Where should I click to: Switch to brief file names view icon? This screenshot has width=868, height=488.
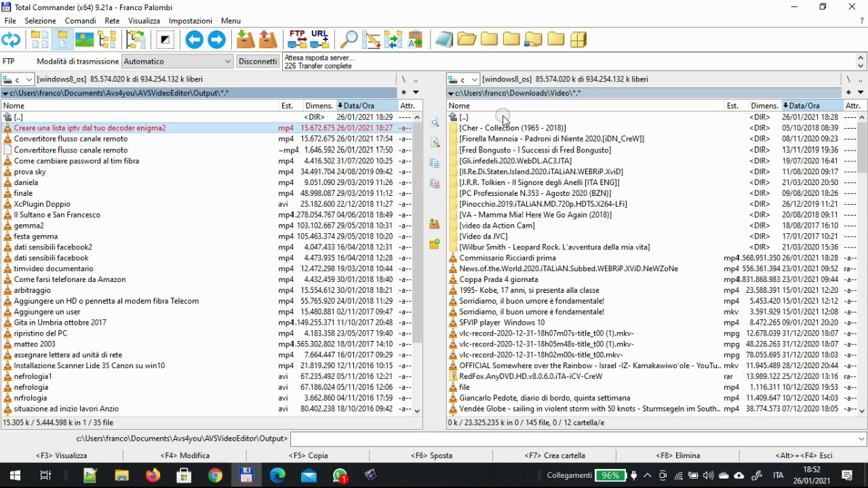39,40
